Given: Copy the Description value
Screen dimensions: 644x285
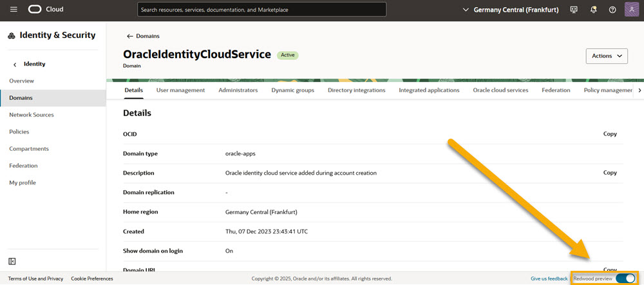Looking at the screenshot, I should (x=610, y=173).
